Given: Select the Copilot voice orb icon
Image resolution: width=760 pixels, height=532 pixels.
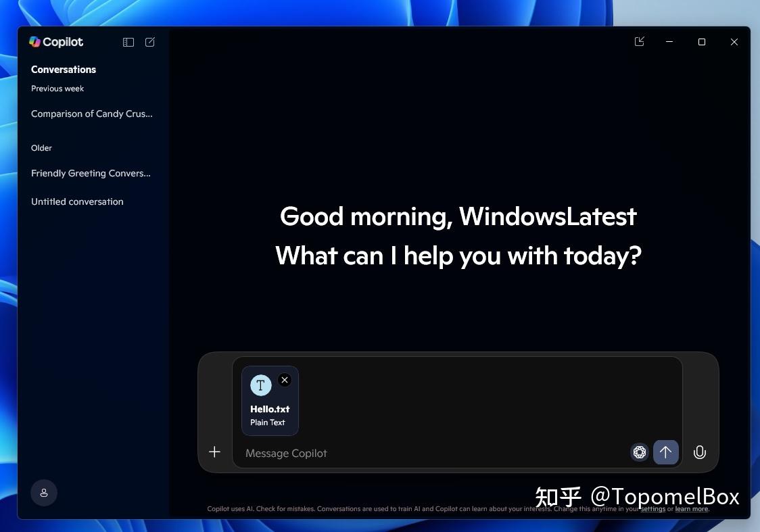Looking at the screenshot, I should [639, 452].
